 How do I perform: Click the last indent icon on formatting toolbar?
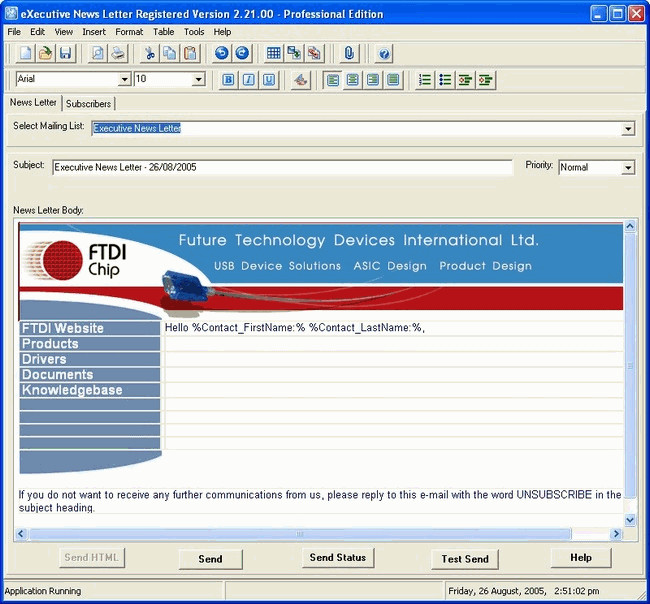click(485, 80)
